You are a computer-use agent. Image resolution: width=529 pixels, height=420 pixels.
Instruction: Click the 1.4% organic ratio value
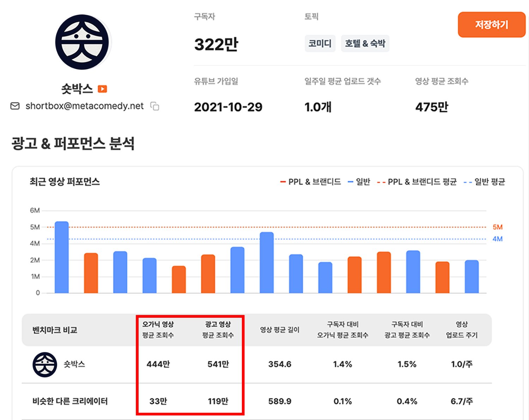point(342,364)
